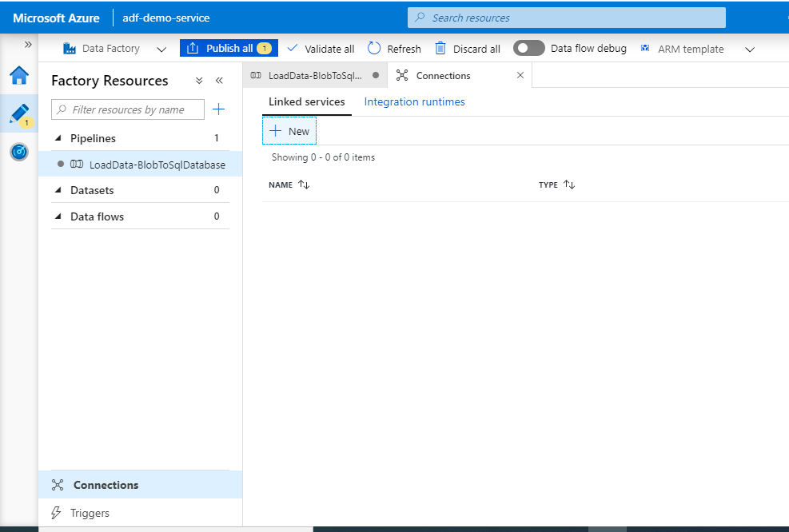Open the Home icon in left rail
Viewport: 789px width, 532px height.
(19, 75)
